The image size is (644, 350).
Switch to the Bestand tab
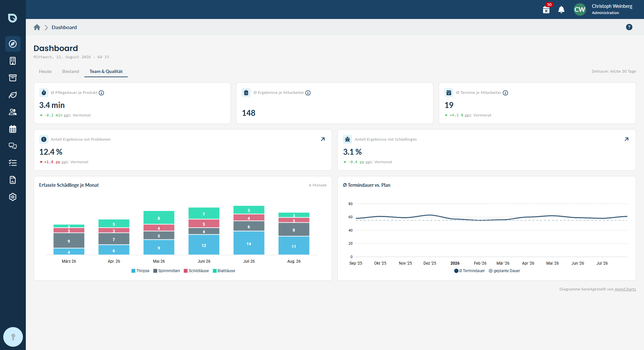tap(71, 71)
